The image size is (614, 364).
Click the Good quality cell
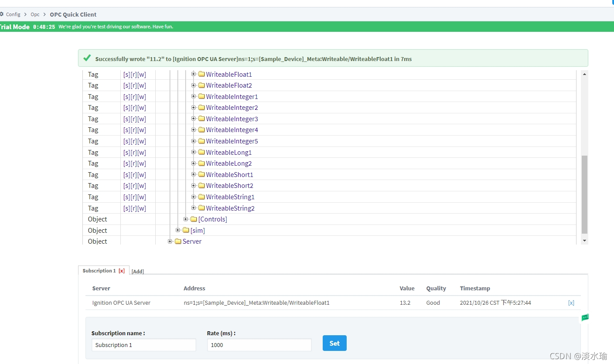[x=433, y=303]
